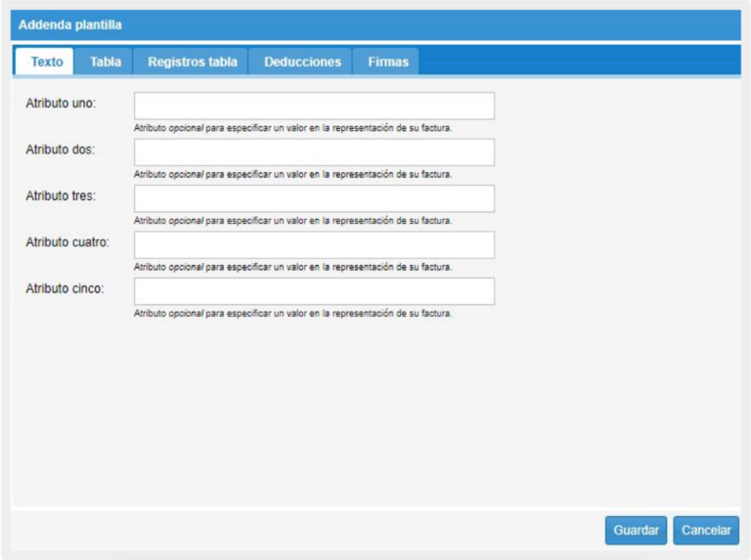Select the 'Atributo tres:' label text

coord(61,195)
